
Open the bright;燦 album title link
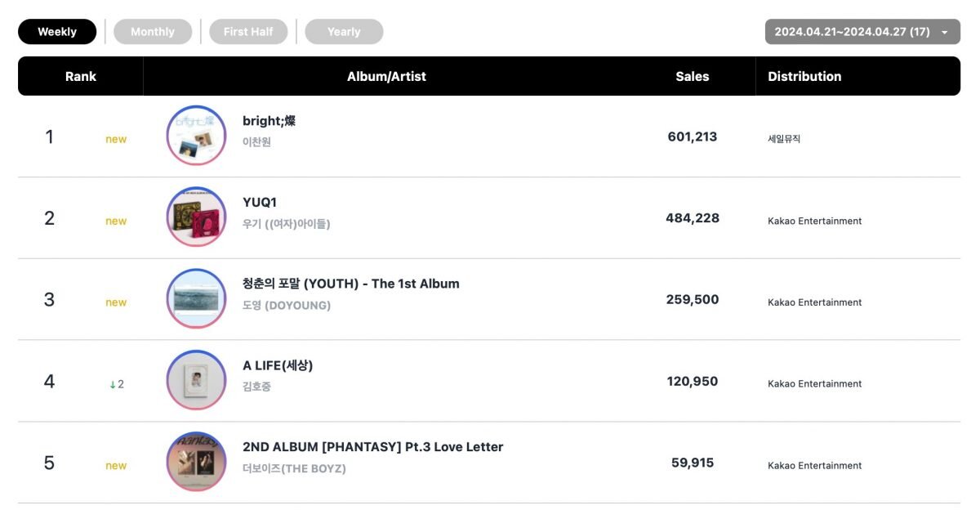269,121
